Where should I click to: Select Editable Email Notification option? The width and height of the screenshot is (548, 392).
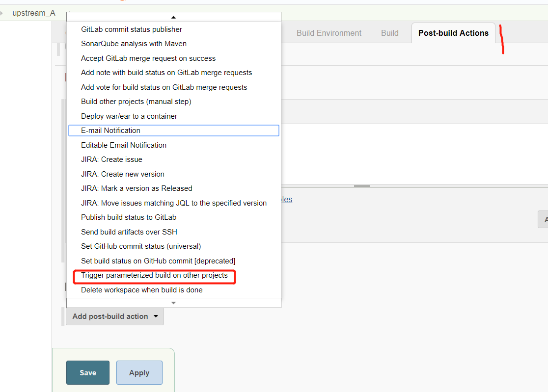point(123,145)
